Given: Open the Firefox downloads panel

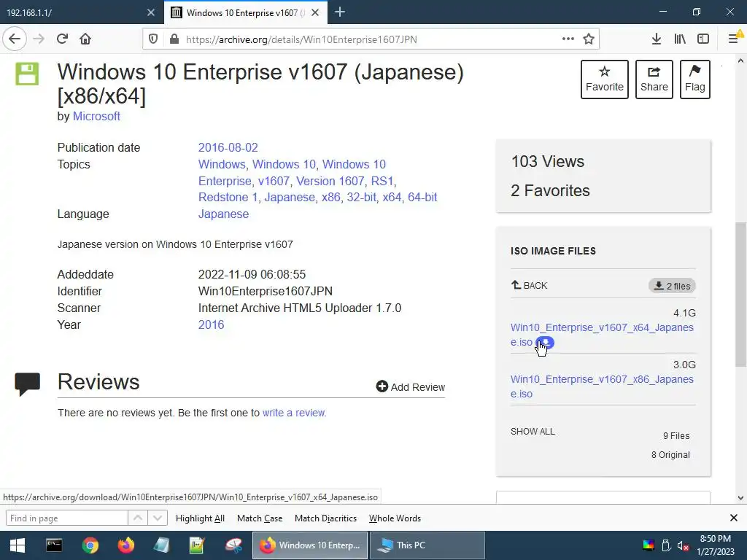Looking at the screenshot, I should 657,39.
